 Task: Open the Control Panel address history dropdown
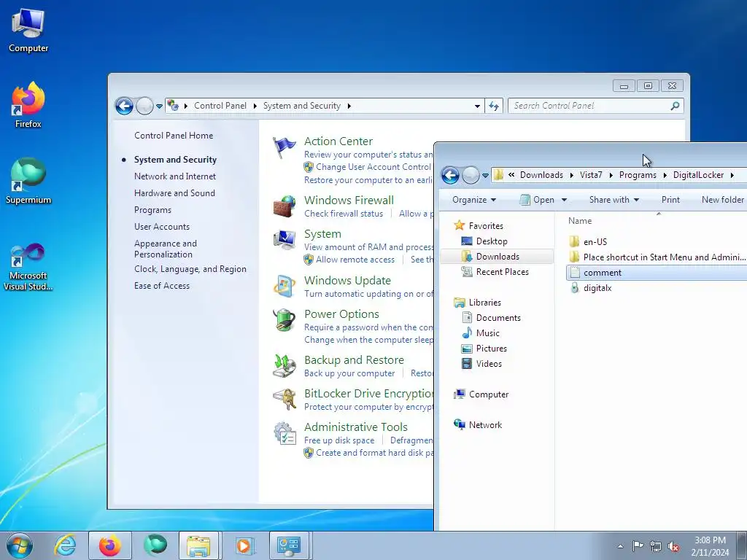point(477,106)
